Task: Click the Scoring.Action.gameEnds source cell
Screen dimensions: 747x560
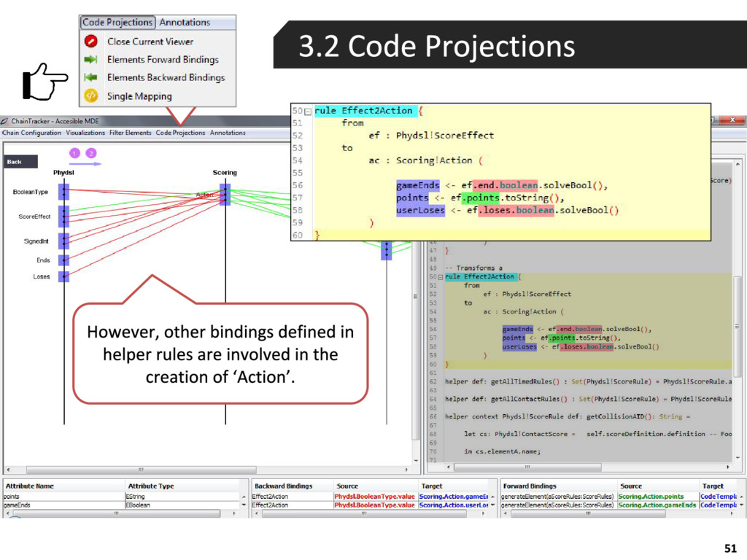Action: coord(657,505)
